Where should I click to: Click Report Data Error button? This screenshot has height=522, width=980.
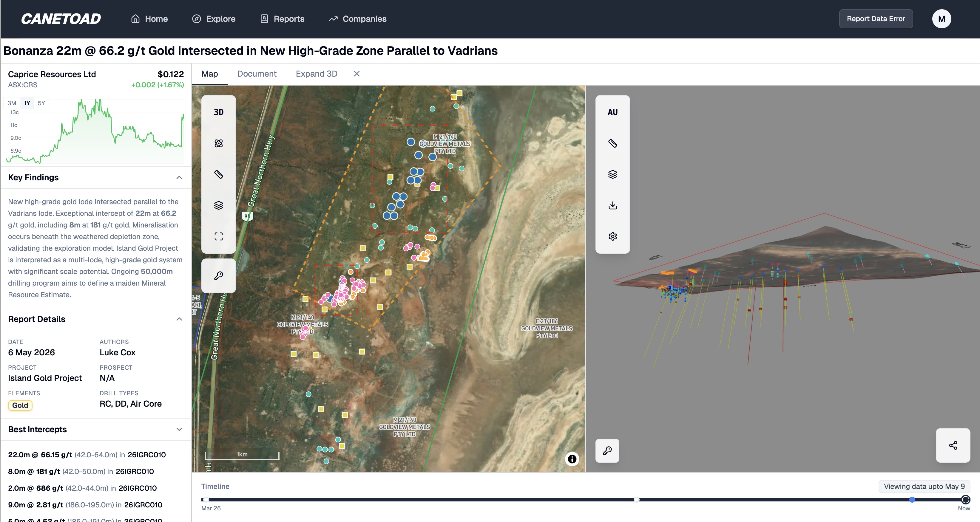876,18
